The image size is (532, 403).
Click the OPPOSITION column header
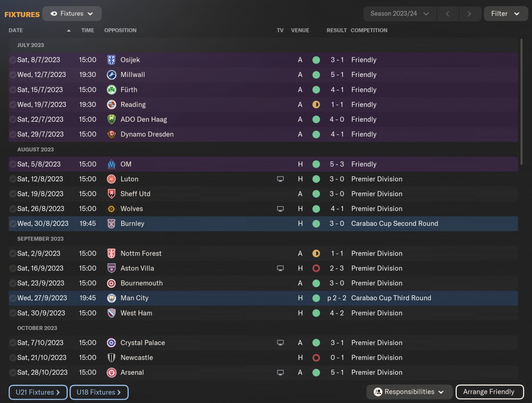[x=120, y=30]
